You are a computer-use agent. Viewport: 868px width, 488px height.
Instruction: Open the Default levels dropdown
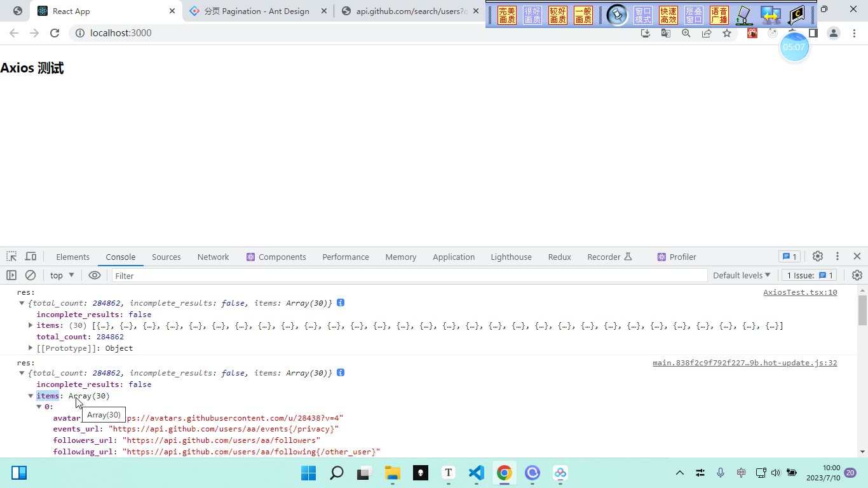pyautogui.click(x=742, y=275)
